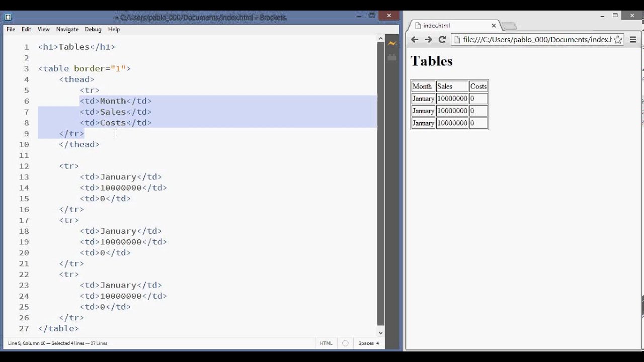The width and height of the screenshot is (644, 362).
Task: Click the Costs header cell in rendered table
Action: 478,86
